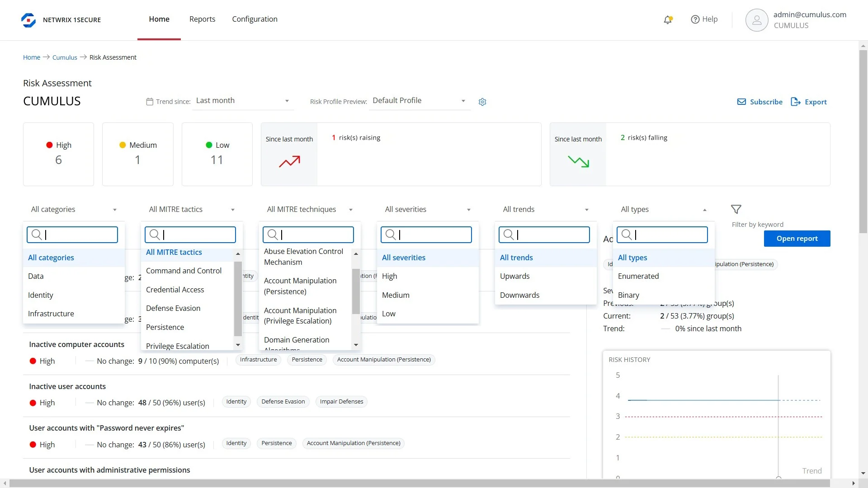Screen dimensions: 868x488
Task: Click the Open report button
Action: click(x=797, y=239)
